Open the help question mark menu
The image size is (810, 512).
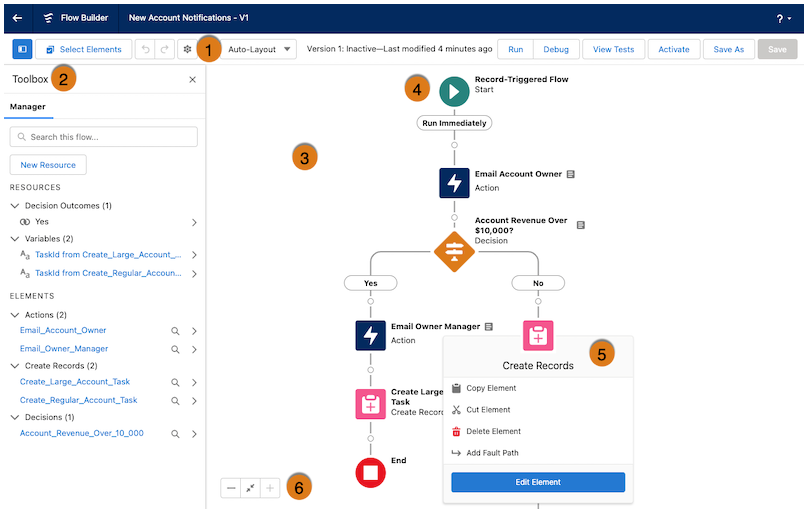pos(783,18)
